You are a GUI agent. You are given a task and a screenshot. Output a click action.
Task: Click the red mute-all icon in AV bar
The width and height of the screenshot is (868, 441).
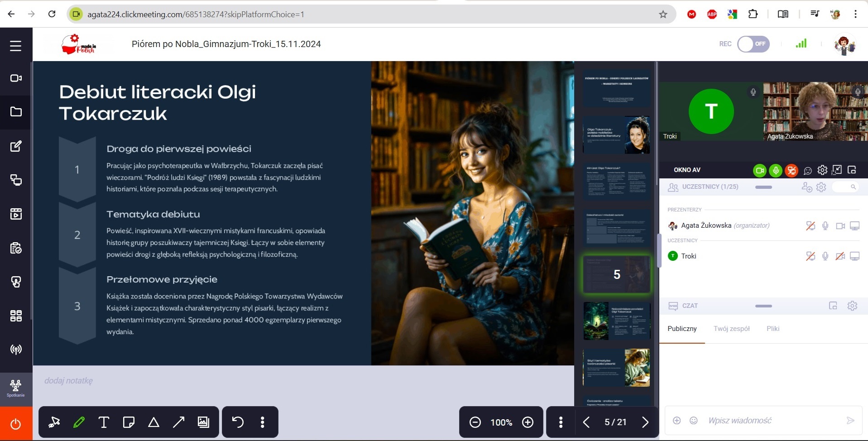point(791,170)
